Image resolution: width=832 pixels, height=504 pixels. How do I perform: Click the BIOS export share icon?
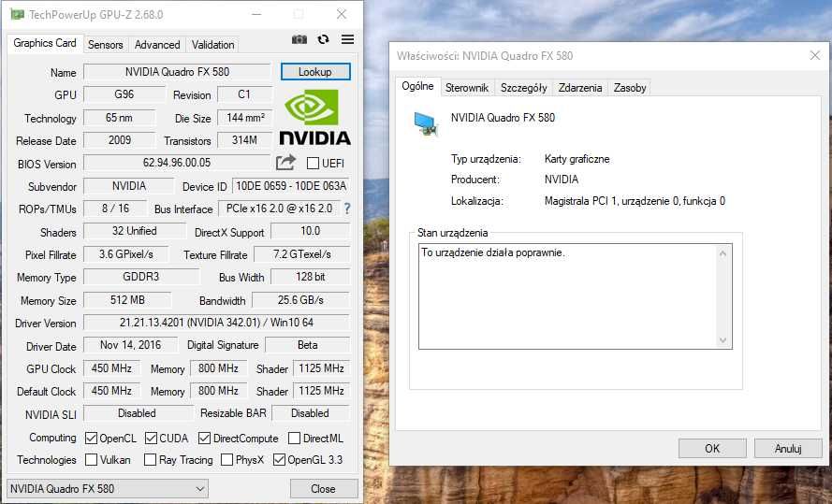pyautogui.click(x=285, y=162)
